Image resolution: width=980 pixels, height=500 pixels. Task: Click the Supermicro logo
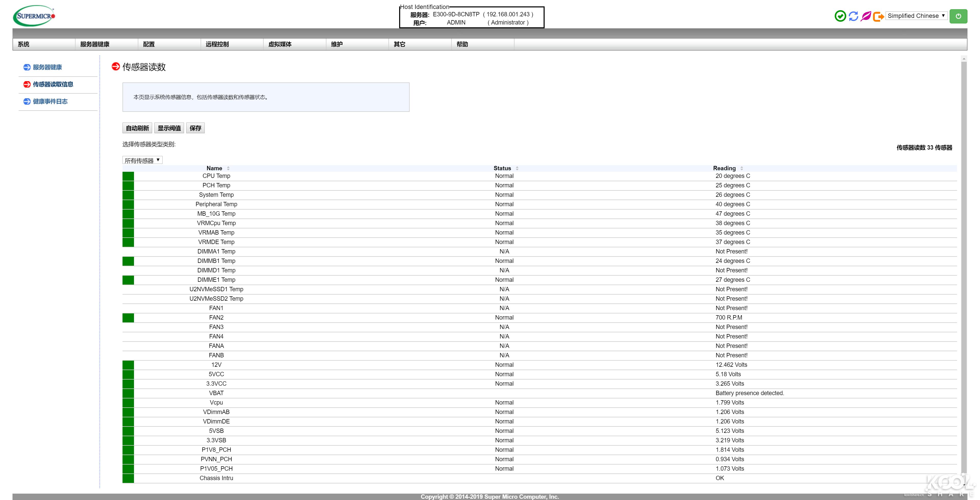pyautogui.click(x=34, y=16)
